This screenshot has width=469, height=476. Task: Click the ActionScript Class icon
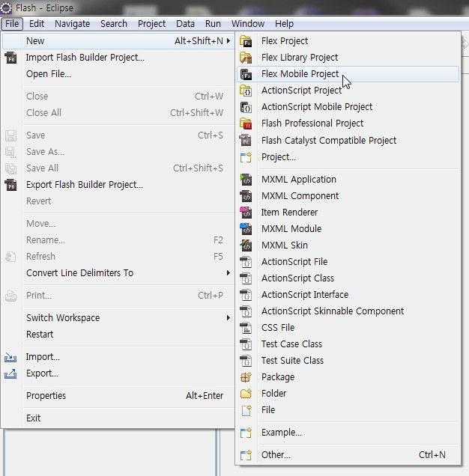pyautogui.click(x=246, y=278)
